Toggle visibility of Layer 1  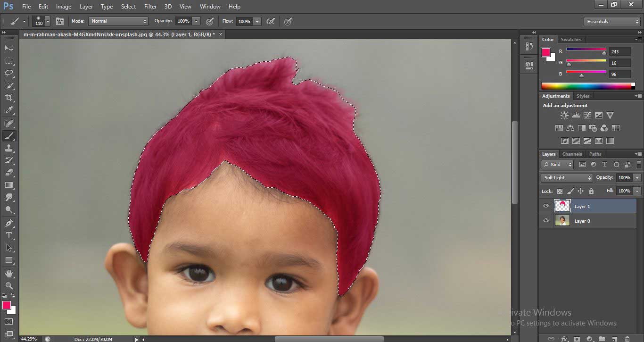point(546,206)
